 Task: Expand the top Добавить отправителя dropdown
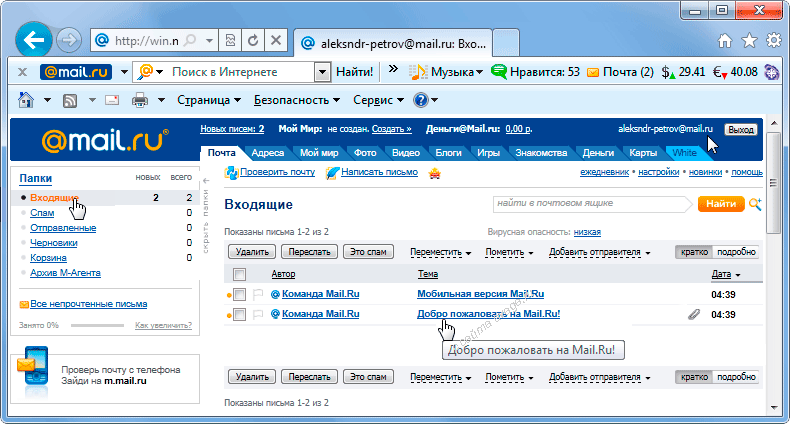click(600, 252)
